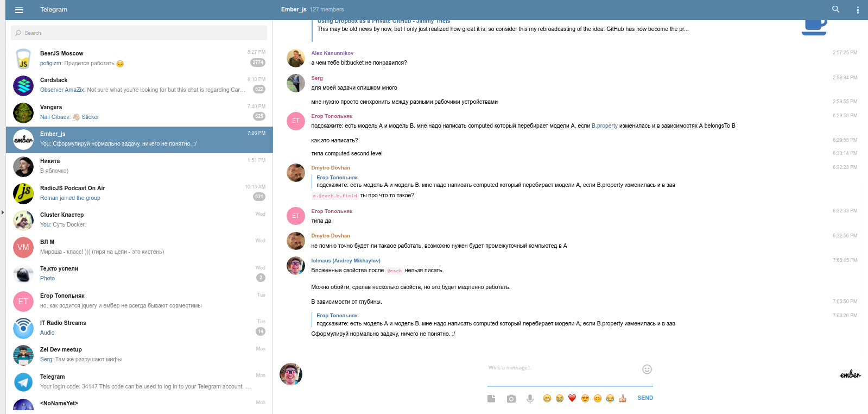The width and height of the screenshot is (868, 414).
Task: Click the Cardstack layered logo avatar
Action: click(x=23, y=85)
